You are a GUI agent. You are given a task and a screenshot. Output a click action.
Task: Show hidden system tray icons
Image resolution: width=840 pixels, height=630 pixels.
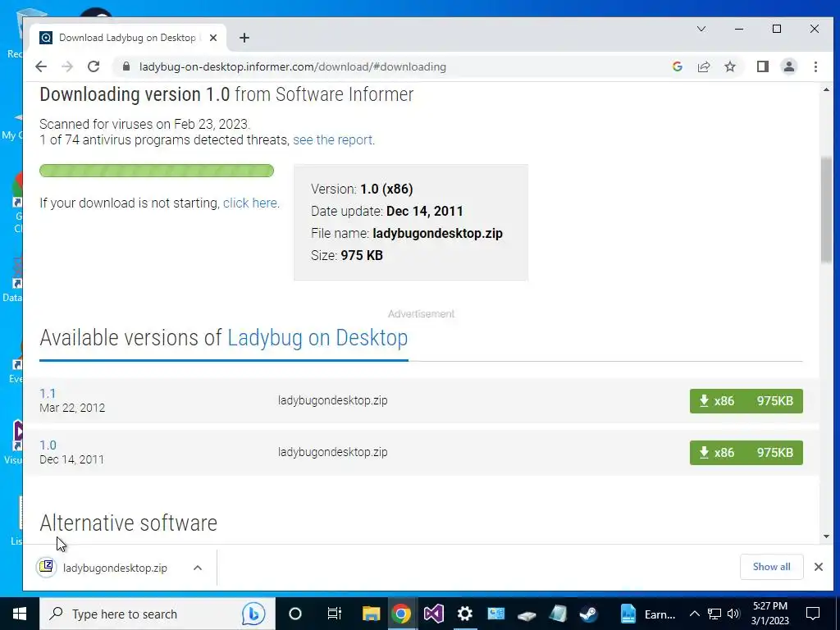pyautogui.click(x=694, y=614)
